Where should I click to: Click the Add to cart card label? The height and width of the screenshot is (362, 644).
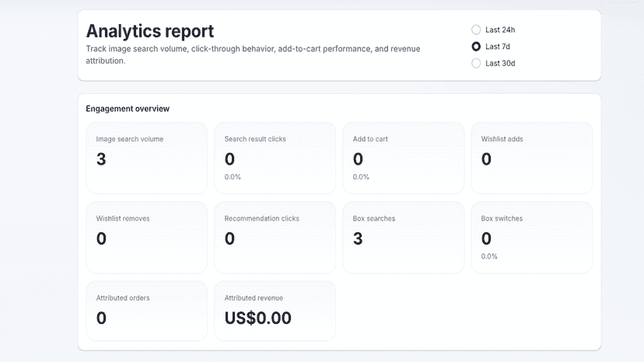(x=370, y=139)
